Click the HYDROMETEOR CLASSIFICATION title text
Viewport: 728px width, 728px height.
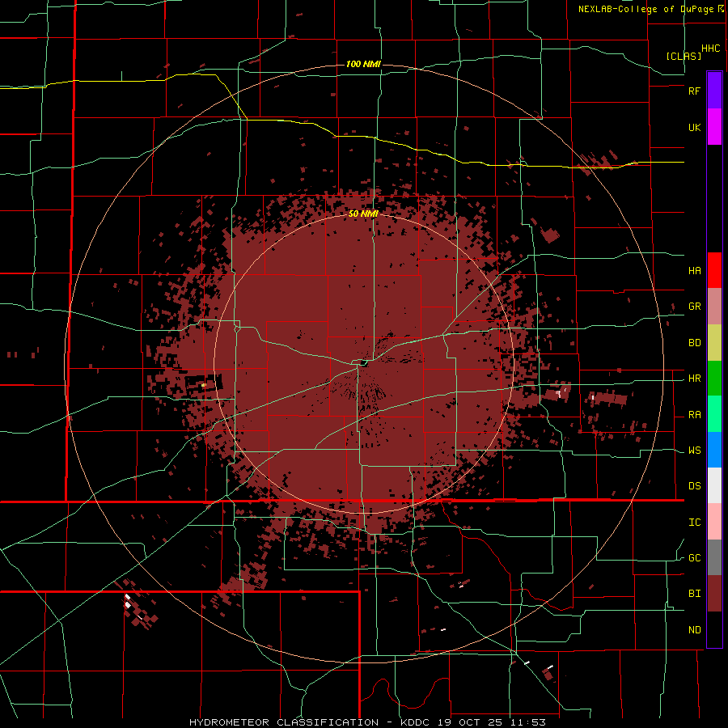pos(284,722)
